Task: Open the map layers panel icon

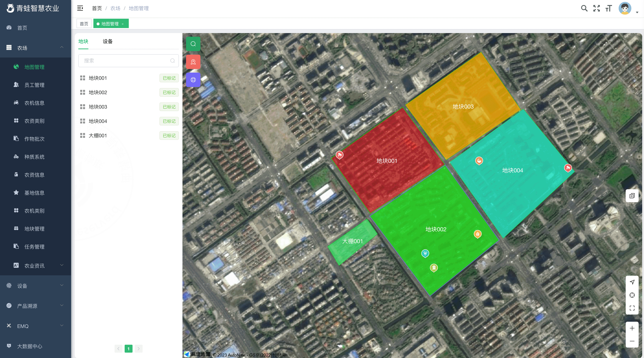Action: click(632, 196)
